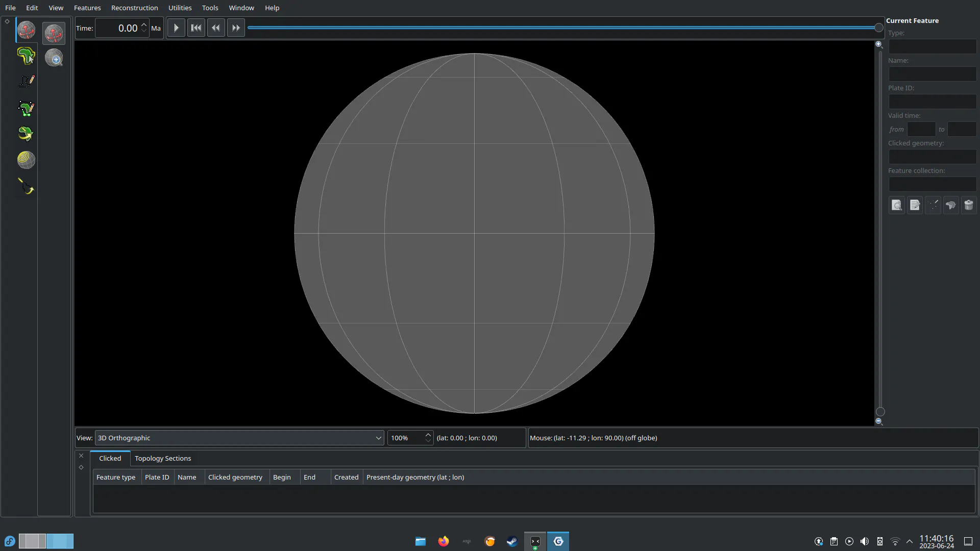Open the Digitisation polyline pencil tool tab
The height and width of the screenshot is (551, 980).
[26, 81]
